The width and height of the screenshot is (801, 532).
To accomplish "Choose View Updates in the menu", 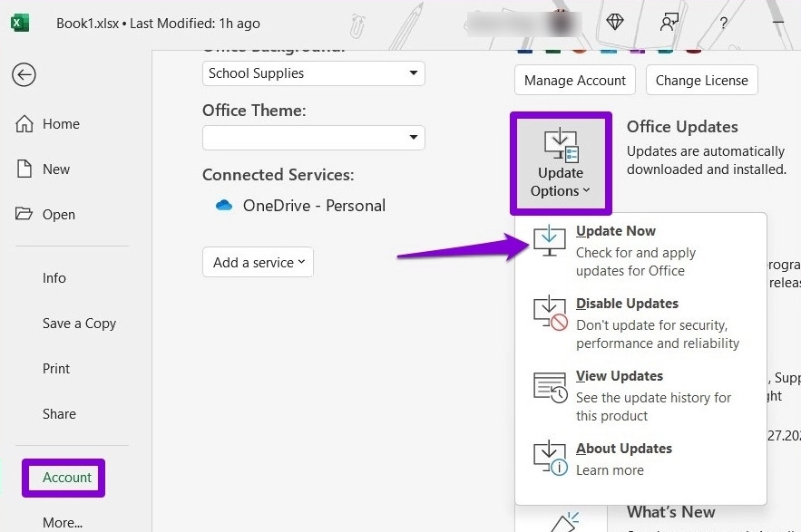I will tap(640, 395).
